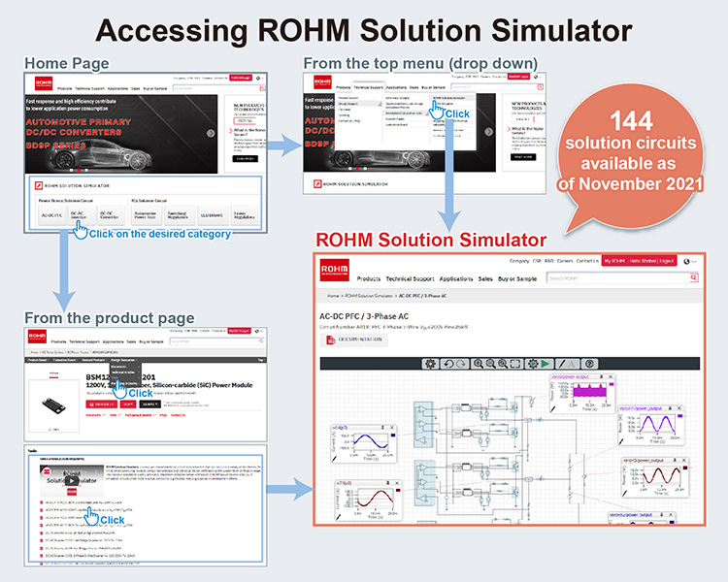Fit schematic to screen with the expand icon

[515, 364]
